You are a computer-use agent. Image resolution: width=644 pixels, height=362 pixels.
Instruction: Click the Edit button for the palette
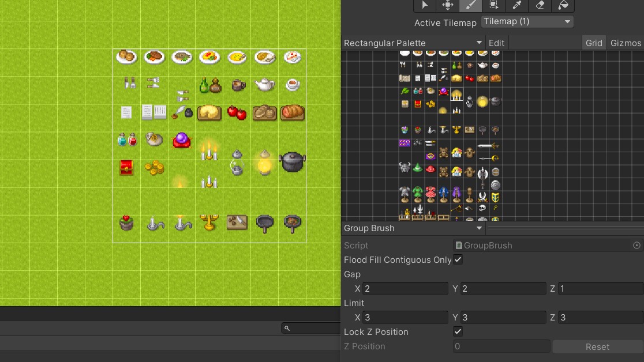(x=496, y=43)
